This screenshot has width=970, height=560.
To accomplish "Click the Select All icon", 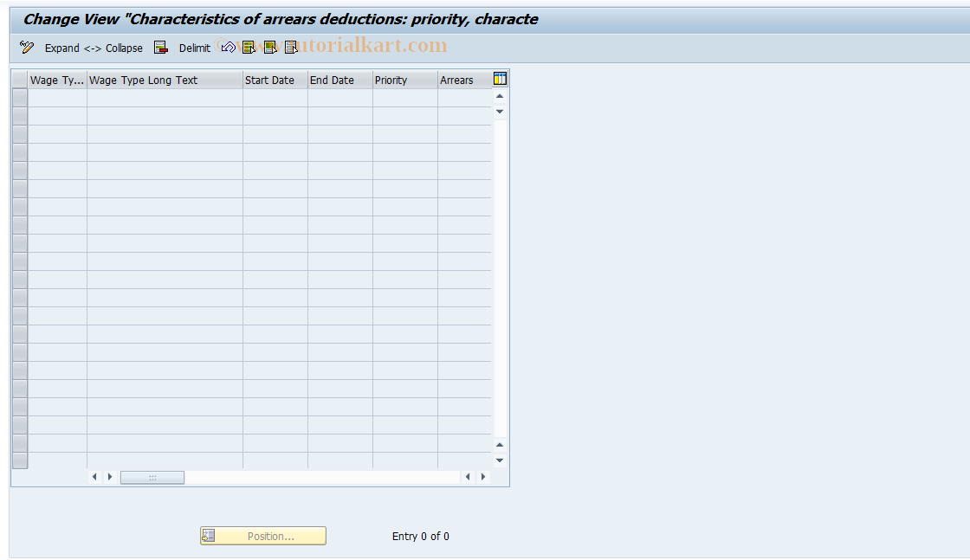I will tap(249, 48).
